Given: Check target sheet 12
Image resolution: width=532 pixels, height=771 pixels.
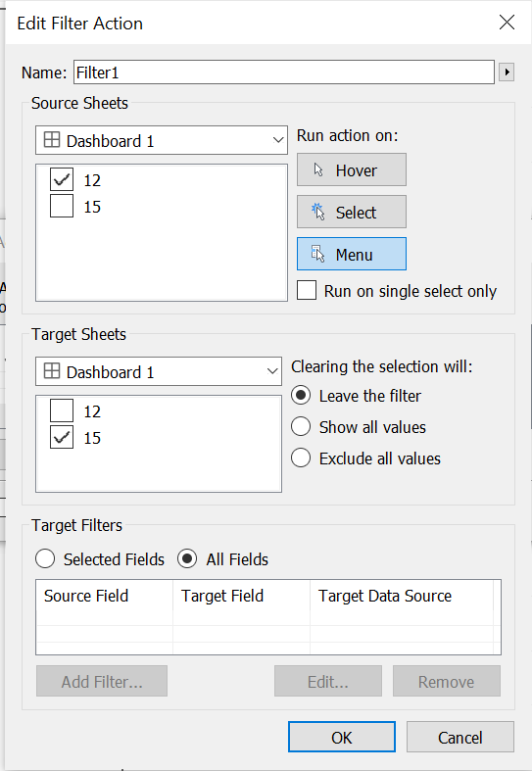Looking at the screenshot, I should pos(62,410).
